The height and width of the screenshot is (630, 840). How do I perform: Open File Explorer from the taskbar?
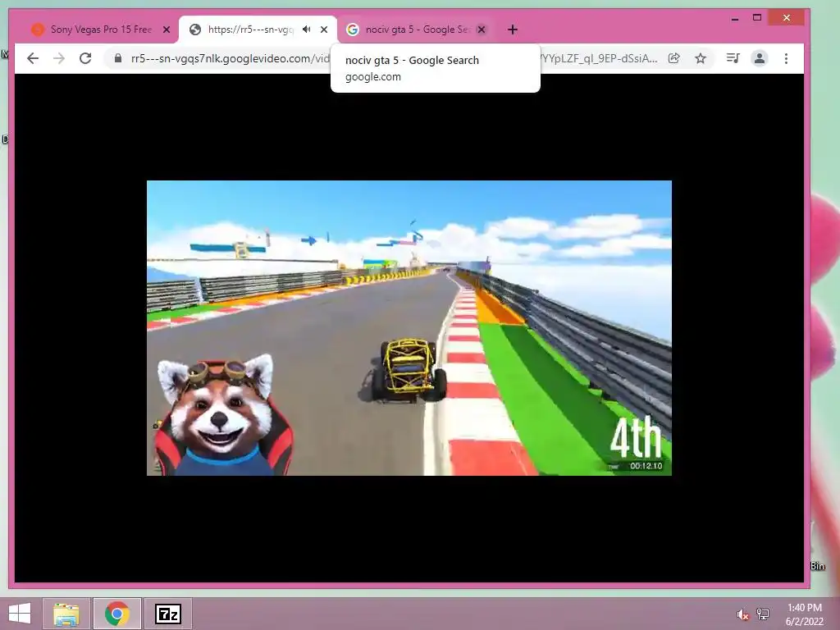(x=66, y=614)
